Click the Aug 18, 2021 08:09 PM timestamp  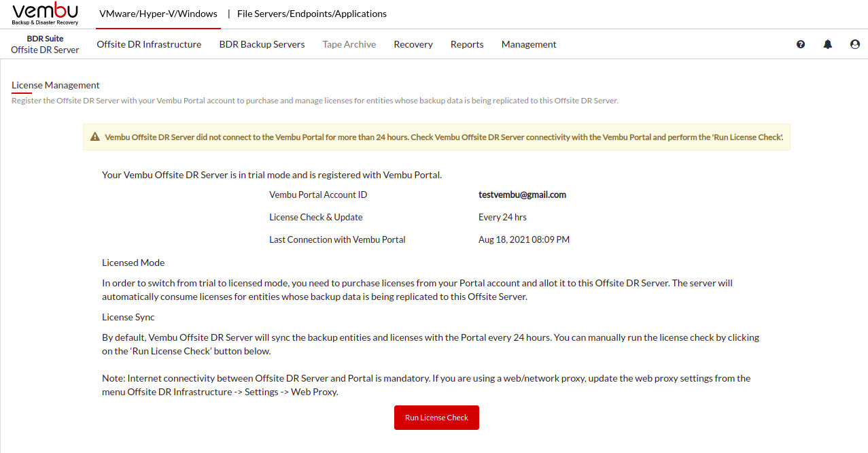524,239
